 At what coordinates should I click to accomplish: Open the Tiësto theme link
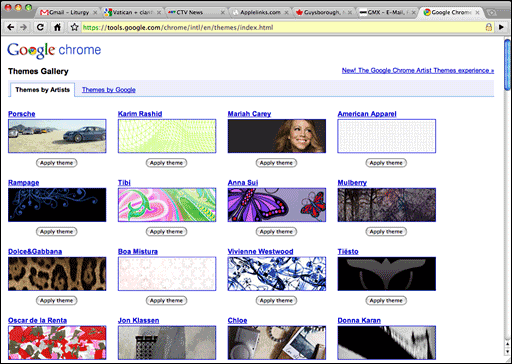(x=348, y=251)
